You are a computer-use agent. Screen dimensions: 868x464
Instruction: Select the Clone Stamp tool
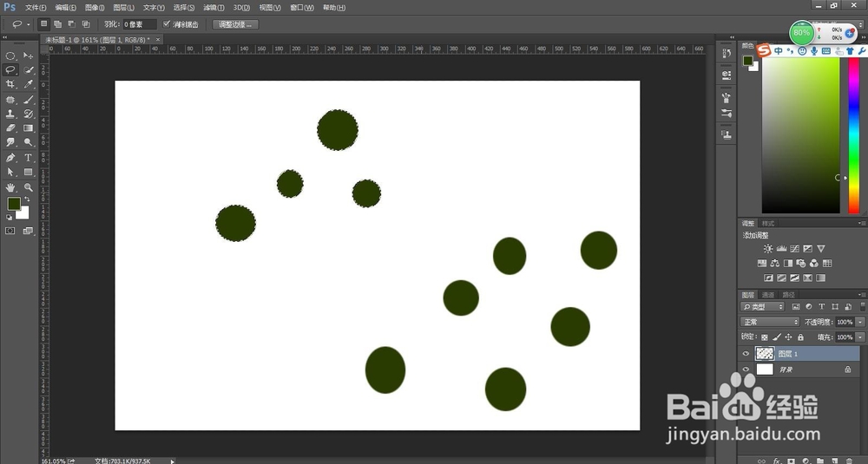click(10, 114)
